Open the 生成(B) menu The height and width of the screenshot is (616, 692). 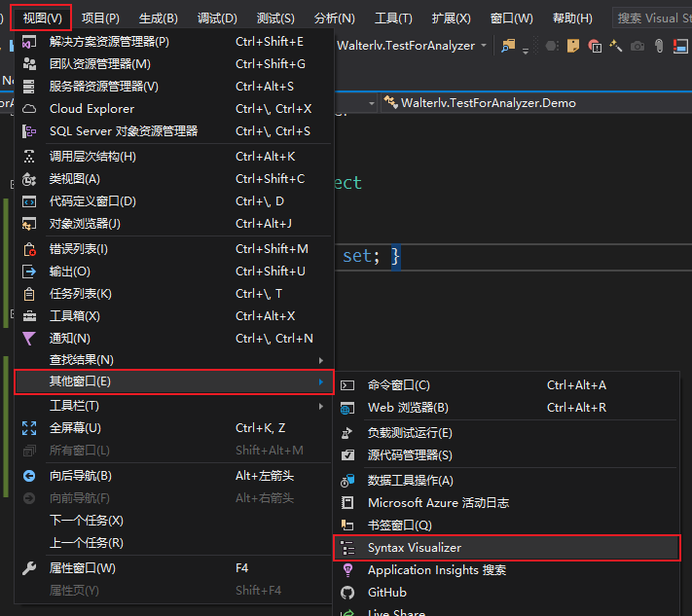(159, 18)
